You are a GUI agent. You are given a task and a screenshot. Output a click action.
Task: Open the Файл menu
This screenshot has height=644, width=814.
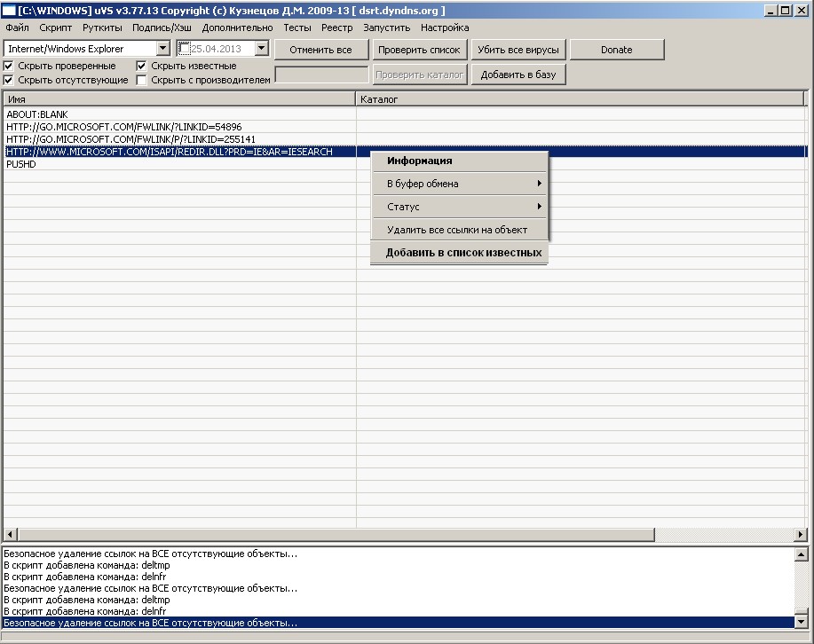coord(17,28)
